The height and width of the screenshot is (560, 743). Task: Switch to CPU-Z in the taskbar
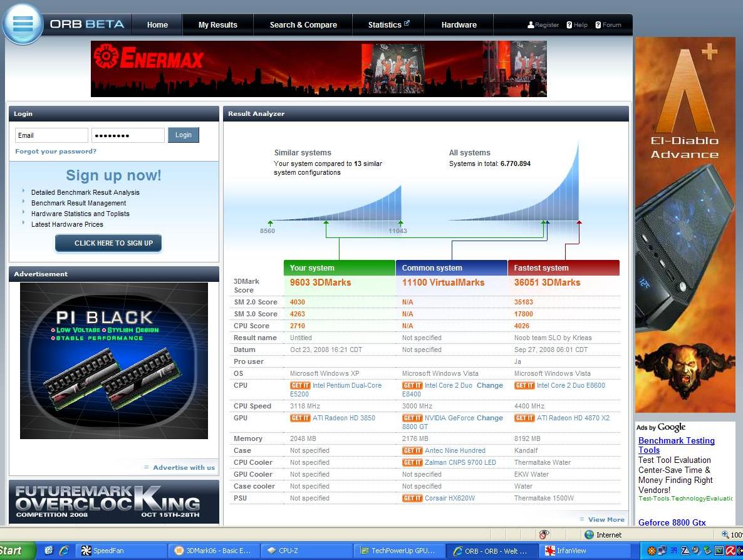coord(306,551)
